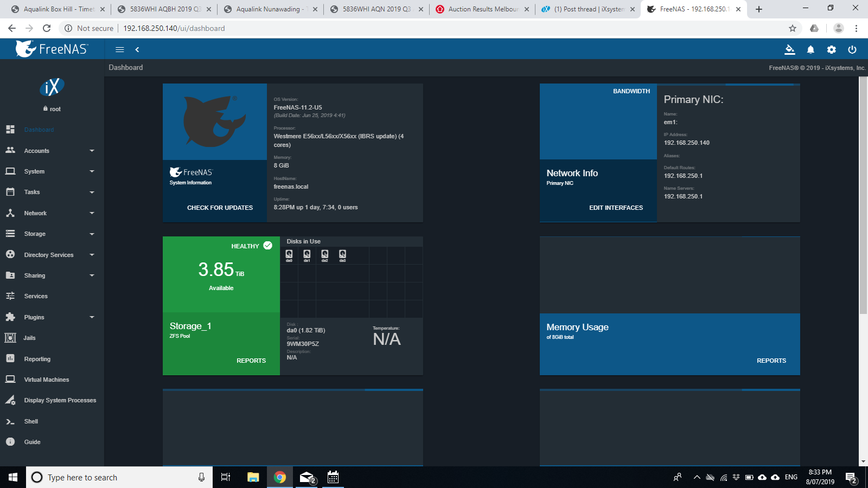Click the power icon in header
This screenshot has width=868, height=488.
click(x=852, y=49)
